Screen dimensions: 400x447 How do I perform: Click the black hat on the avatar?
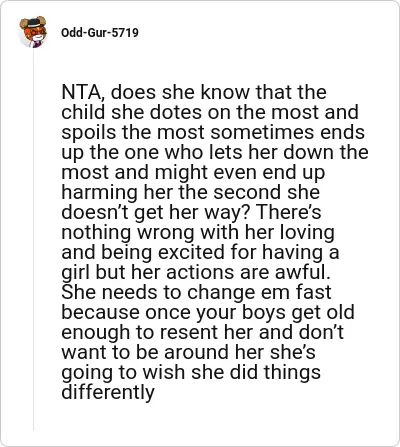[33, 23]
